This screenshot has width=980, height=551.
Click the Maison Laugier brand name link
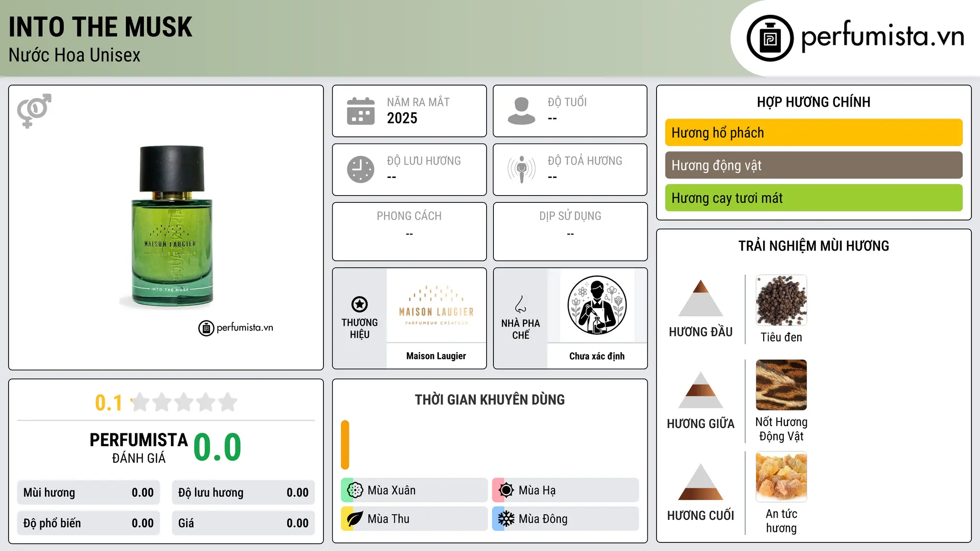pyautogui.click(x=436, y=356)
